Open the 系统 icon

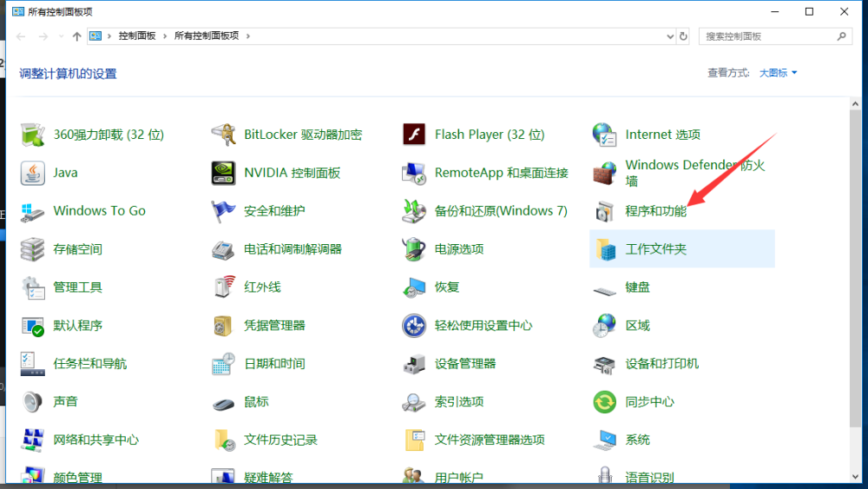tap(604, 439)
